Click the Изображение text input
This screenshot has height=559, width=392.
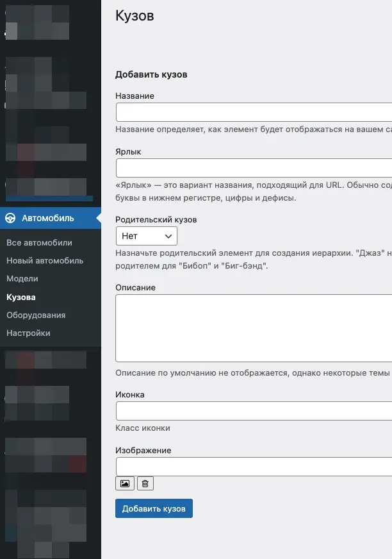click(x=254, y=466)
